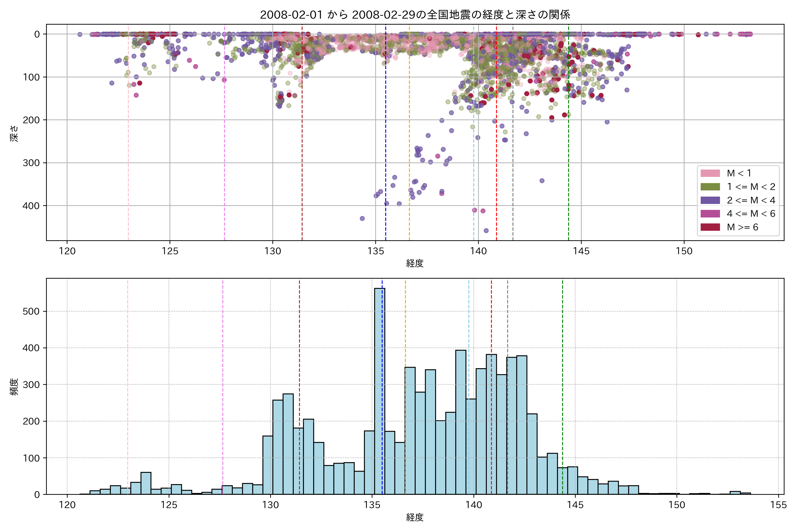Screen dimensions: 798x532
Task: Click the 経度 label under the scatter plot
Action: click(415, 263)
